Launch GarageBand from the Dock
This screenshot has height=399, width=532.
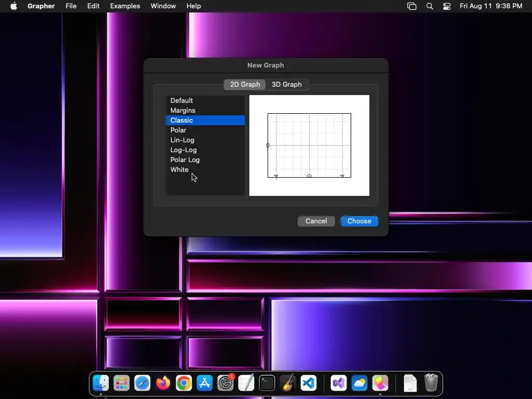pos(288,383)
